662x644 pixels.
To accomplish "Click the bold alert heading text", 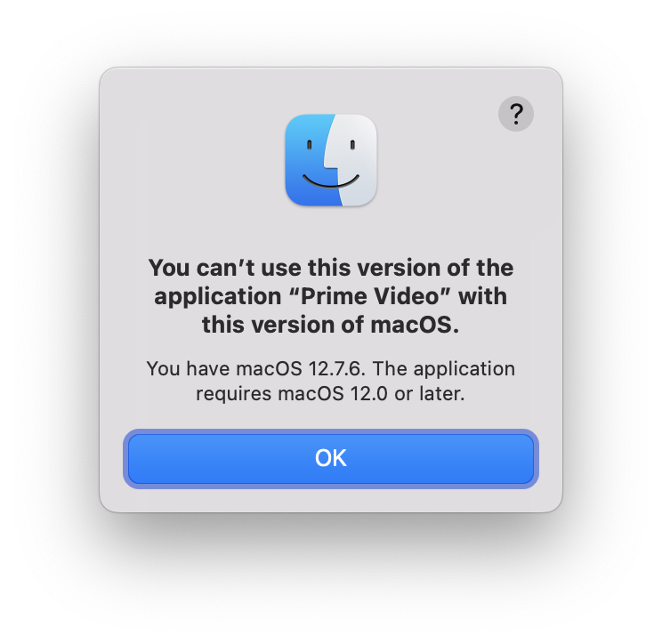I will [x=331, y=296].
